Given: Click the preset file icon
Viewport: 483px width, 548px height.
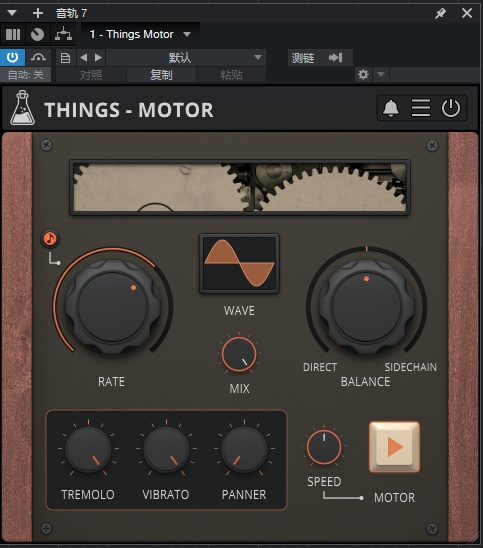Looking at the screenshot, I should point(65,58).
